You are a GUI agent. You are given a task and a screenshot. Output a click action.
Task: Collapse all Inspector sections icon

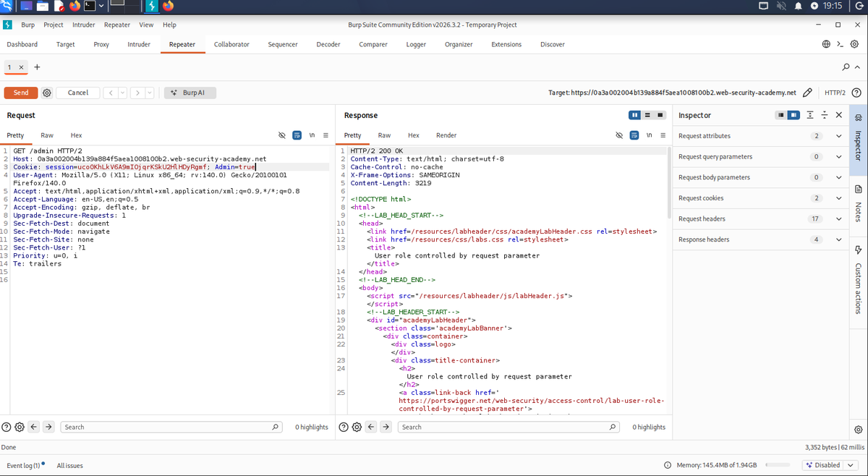tap(825, 115)
